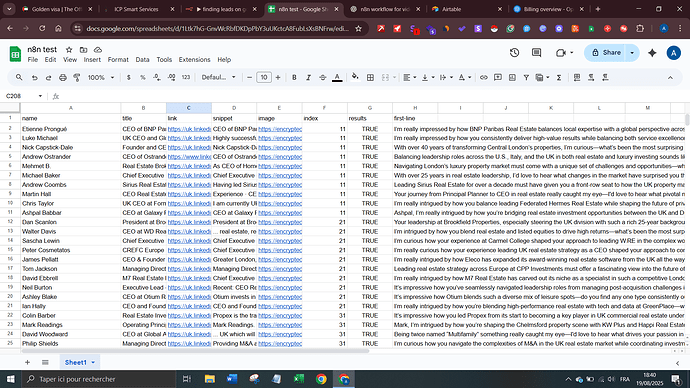
Task: Open the font family dropdown
Action: click(x=219, y=77)
